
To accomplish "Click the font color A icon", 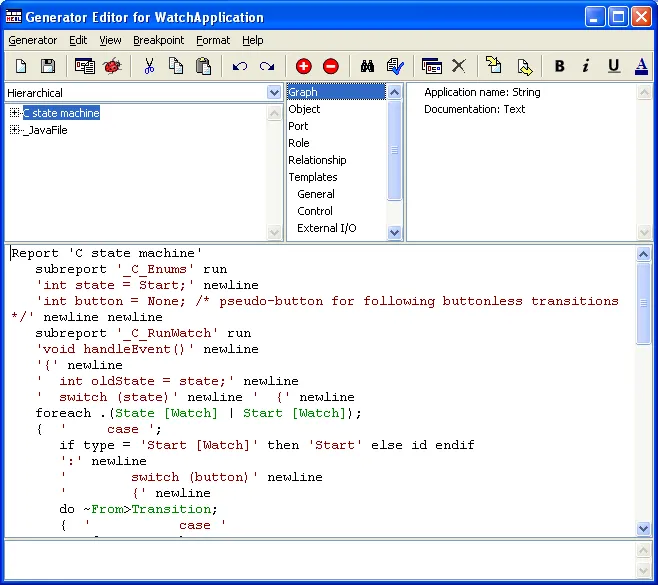I will [x=641, y=66].
